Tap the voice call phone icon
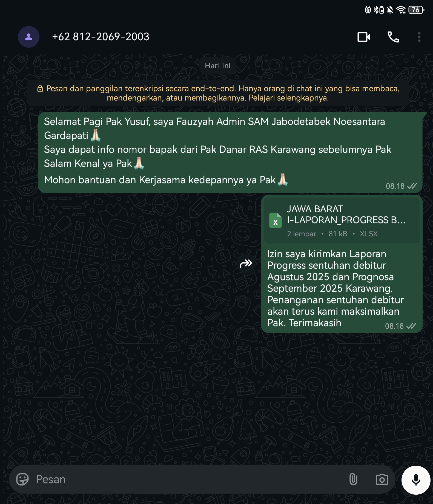The width and height of the screenshot is (433, 504). [x=393, y=37]
